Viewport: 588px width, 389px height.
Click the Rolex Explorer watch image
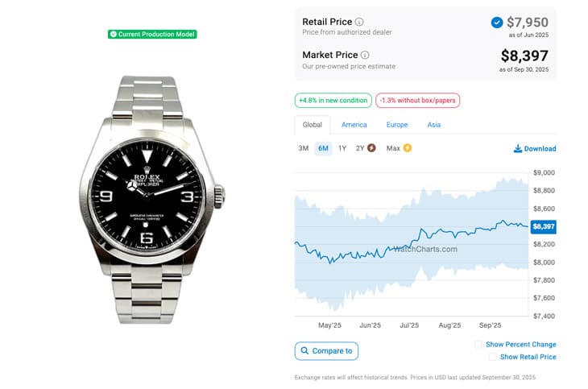[x=151, y=199]
